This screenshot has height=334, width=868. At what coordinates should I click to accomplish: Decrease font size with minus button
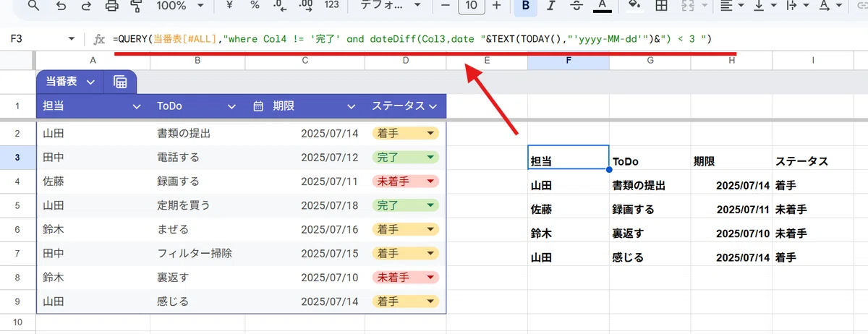pos(446,6)
